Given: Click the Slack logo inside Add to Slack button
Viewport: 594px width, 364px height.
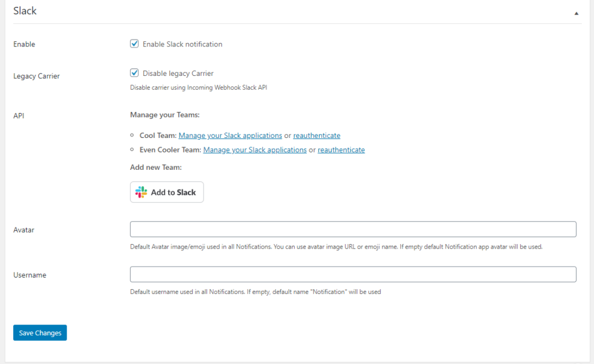Looking at the screenshot, I should [x=140, y=192].
